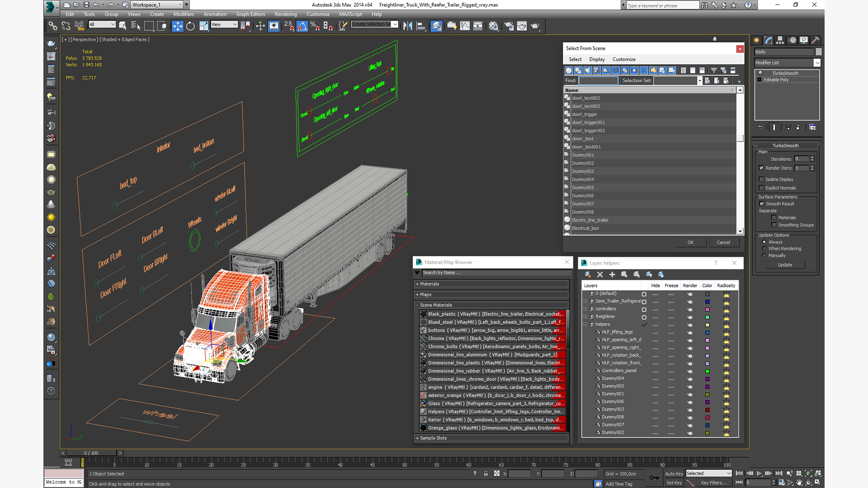Viewport: 868px width, 488px height.
Task: Open the Modify tab in command panel
Action: [769, 40]
